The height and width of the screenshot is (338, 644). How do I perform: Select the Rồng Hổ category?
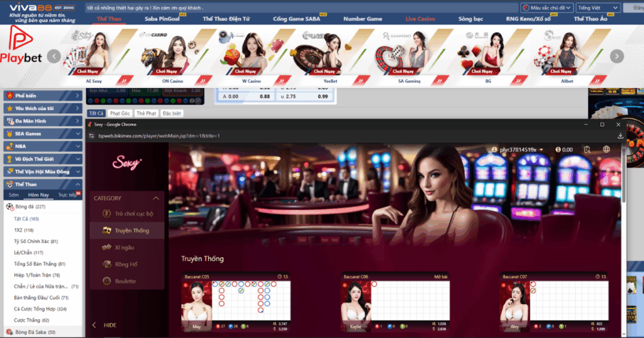107,264
